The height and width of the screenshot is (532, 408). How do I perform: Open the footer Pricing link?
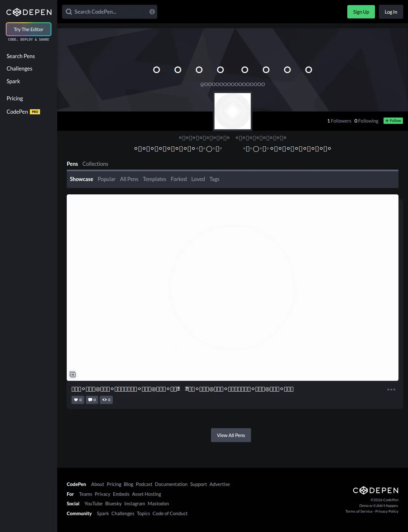pos(114,484)
